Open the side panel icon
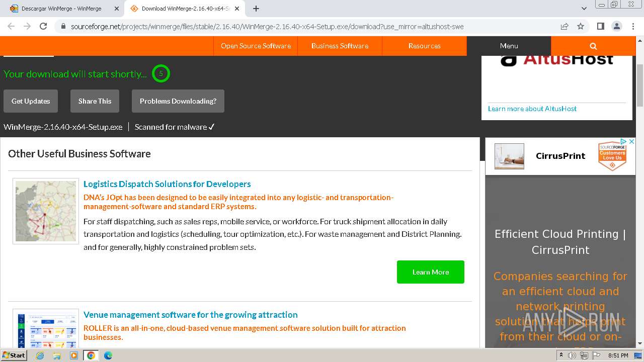Screen dimensions: 644x362 600,26
